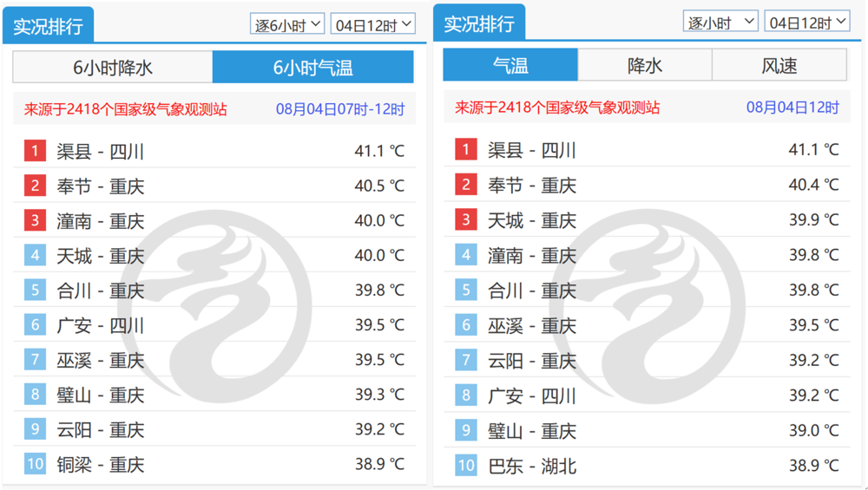This screenshot has height=490, width=868.
Task: Select the 气温 tab left of 降水
Action: coord(510,65)
